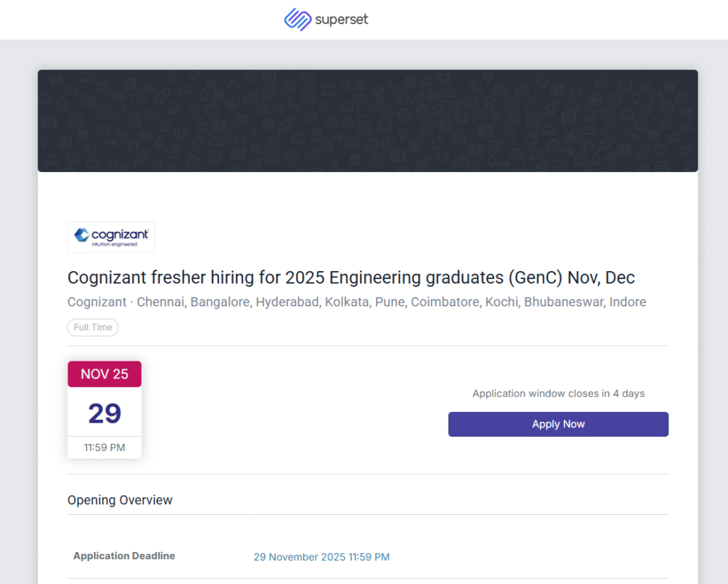
Task: Click Hyderabad in the location list
Action: click(x=287, y=302)
